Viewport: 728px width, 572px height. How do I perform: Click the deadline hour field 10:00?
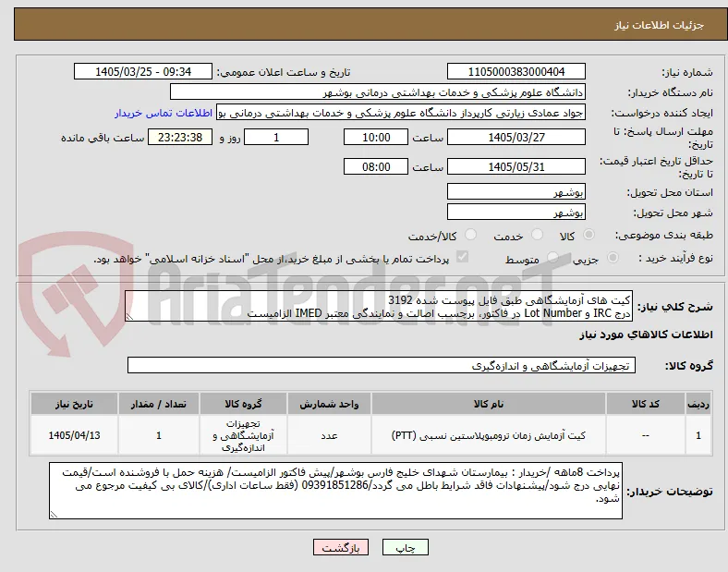pyautogui.click(x=376, y=138)
